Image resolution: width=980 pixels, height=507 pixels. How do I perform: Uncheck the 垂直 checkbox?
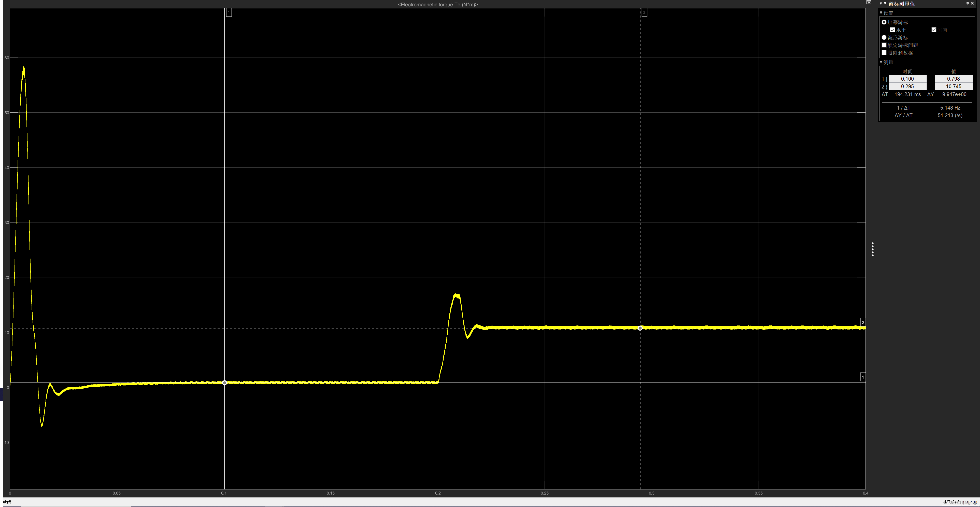[934, 30]
